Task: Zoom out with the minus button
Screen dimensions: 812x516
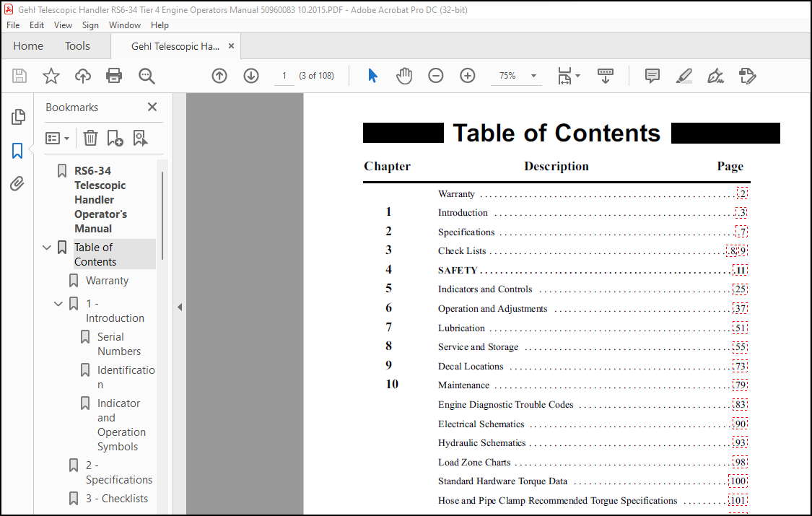Action: pyautogui.click(x=436, y=76)
